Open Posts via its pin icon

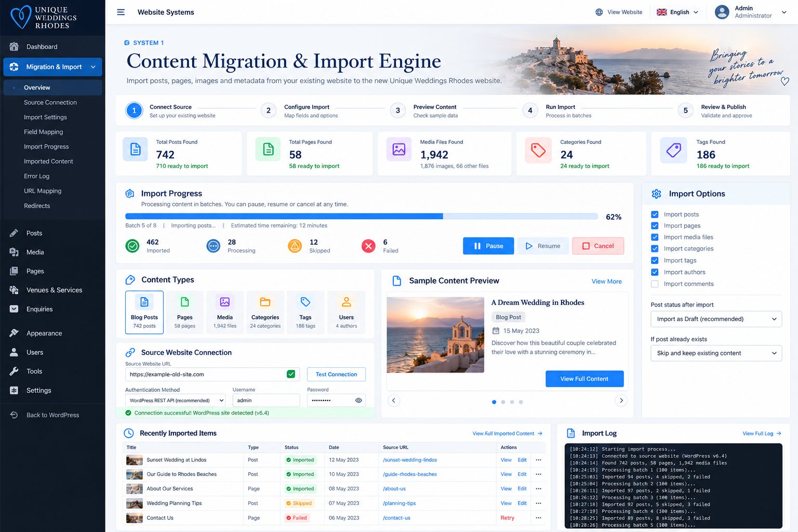pyautogui.click(x=14, y=233)
